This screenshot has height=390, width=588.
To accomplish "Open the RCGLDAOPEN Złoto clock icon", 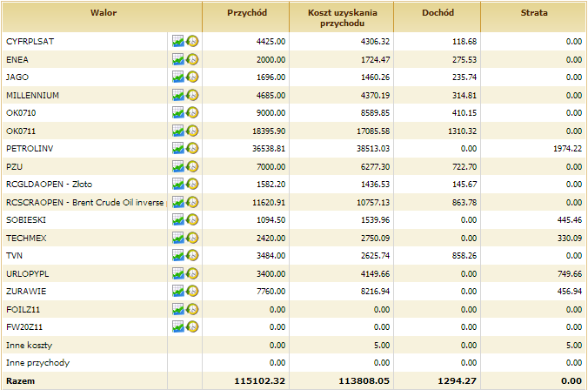I will [x=192, y=184].
